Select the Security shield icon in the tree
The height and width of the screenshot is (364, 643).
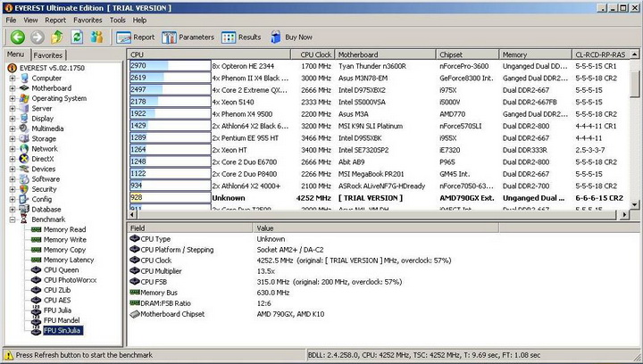24,189
